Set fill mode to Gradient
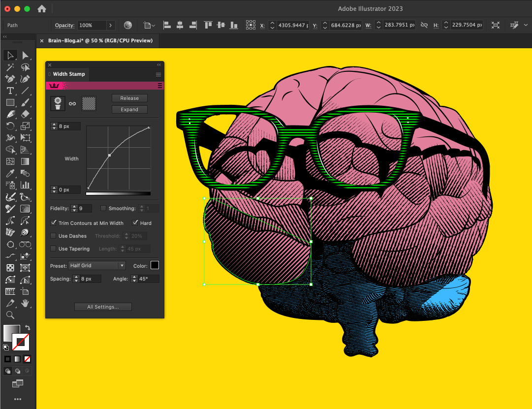 click(17, 359)
